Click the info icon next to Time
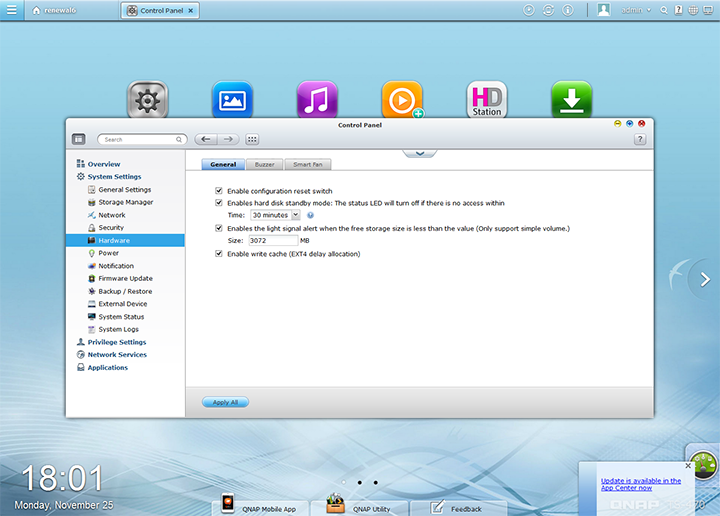Viewport: 720px width, 516px height. pos(311,215)
